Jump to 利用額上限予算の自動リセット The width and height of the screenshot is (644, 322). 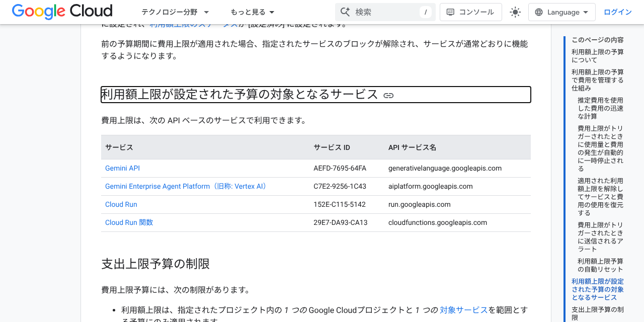(601, 265)
